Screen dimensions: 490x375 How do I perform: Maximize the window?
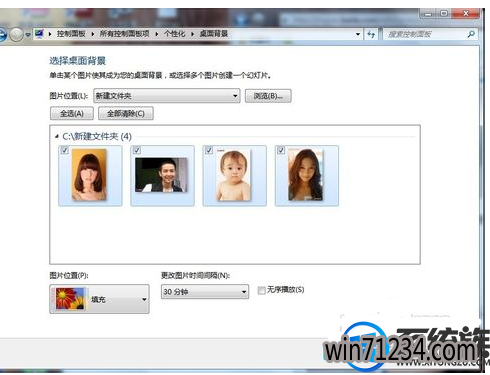coord(444,13)
